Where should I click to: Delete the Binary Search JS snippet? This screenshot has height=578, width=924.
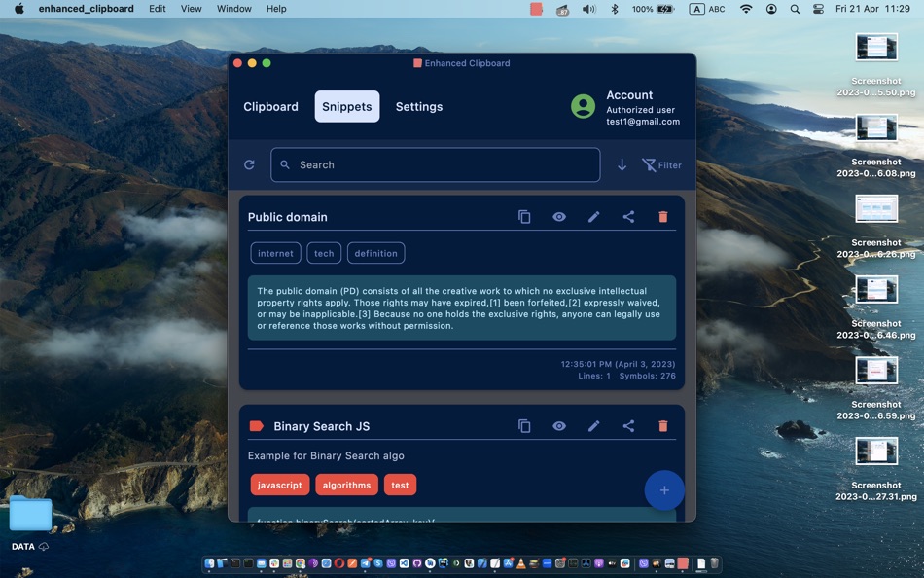click(663, 426)
